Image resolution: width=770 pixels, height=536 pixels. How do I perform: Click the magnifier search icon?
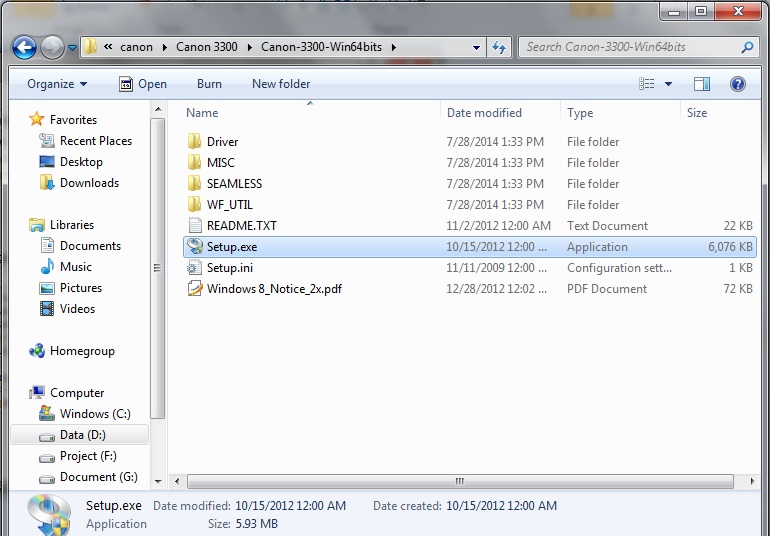point(747,47)
